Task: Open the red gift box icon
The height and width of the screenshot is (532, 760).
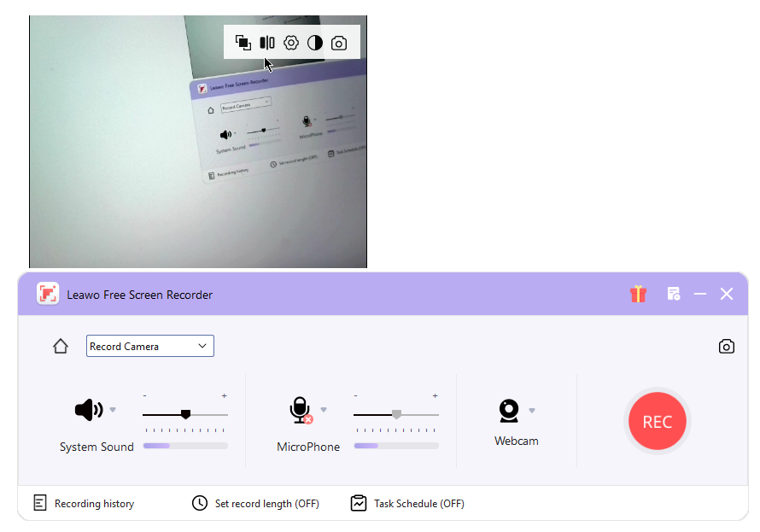Action: tap(639, 294)
